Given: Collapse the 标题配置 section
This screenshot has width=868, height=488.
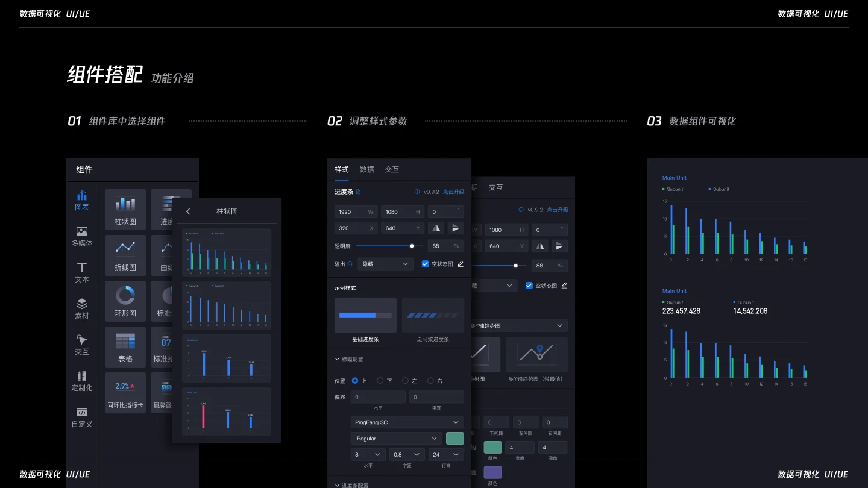Looking at the screenshot, I should pos(349,360).
